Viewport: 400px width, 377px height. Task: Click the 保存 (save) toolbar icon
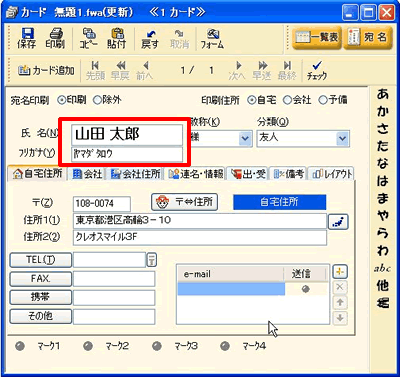26,38
